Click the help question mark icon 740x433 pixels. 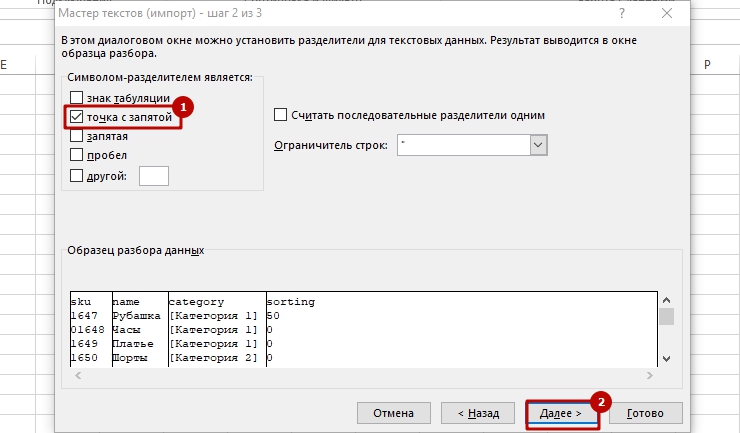click(x=622, y=14)
